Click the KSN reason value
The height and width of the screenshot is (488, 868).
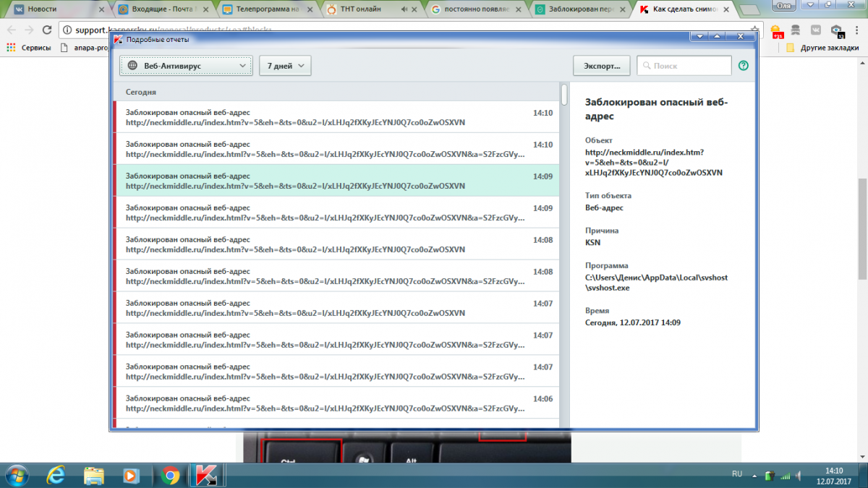pos(592,242)
